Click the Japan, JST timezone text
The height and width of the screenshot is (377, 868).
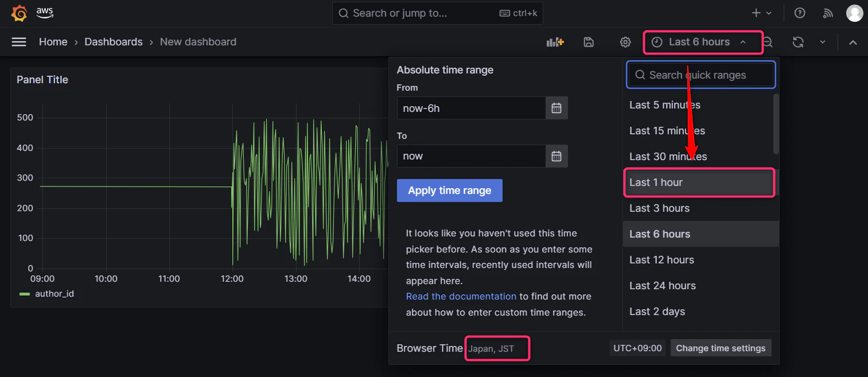(x=492, y=349)
